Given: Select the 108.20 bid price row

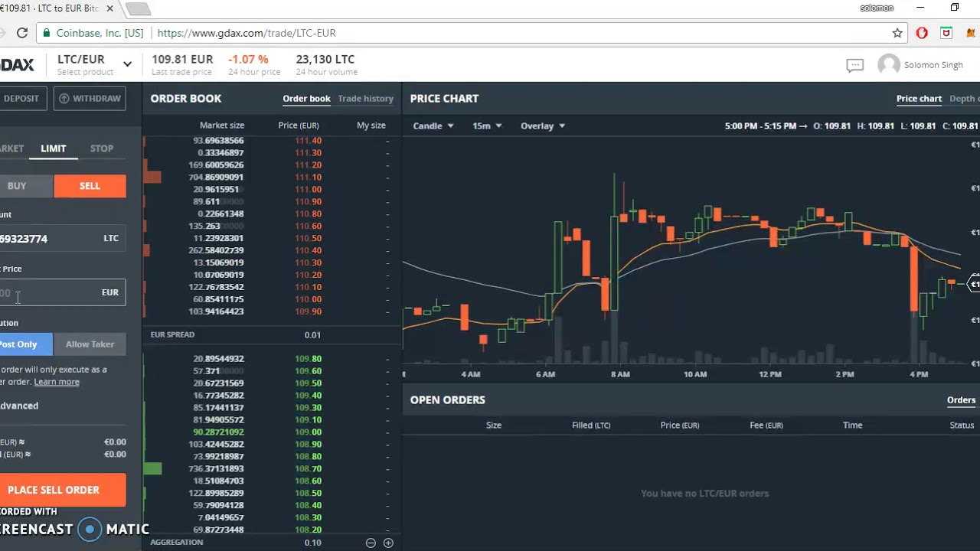Looking at the screenshot, I should point(271,530).
